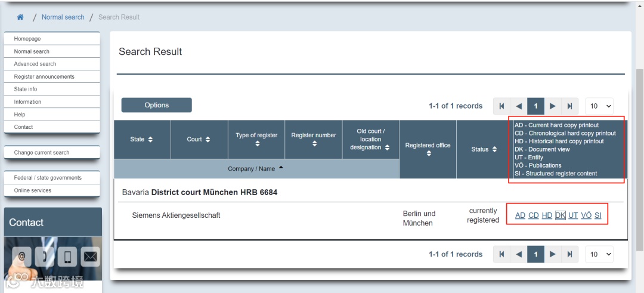Sort by Court column
This screenshot has width=644, height=293.
click(199, 139)
